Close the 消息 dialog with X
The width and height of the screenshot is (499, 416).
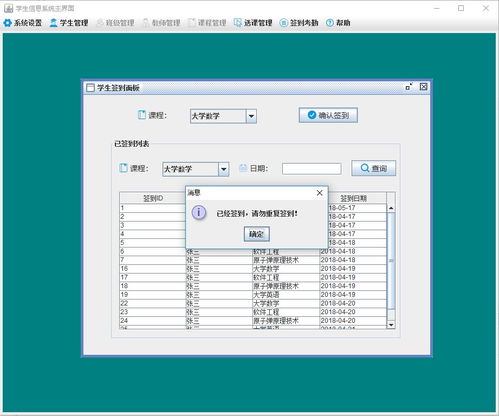(319, 193)
